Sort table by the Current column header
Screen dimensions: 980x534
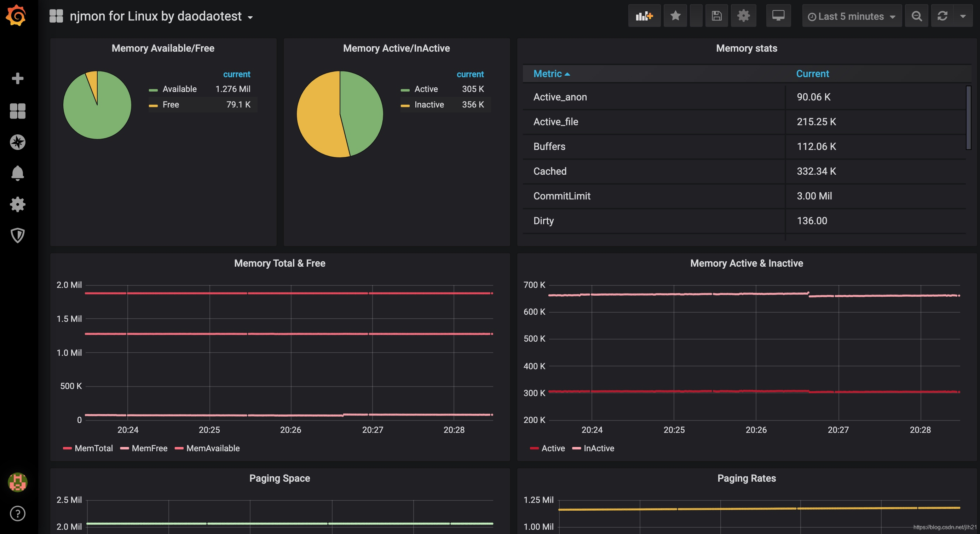coord(812,74)
